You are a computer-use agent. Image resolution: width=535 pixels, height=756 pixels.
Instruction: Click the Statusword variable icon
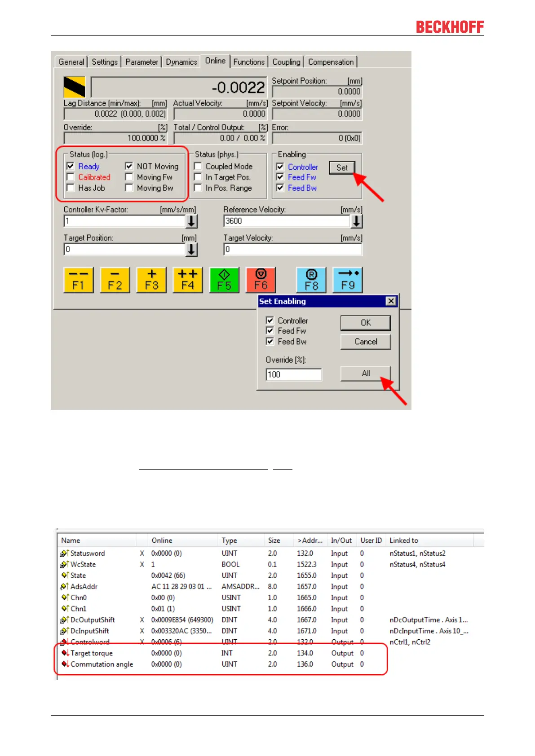tap(65, 553)
